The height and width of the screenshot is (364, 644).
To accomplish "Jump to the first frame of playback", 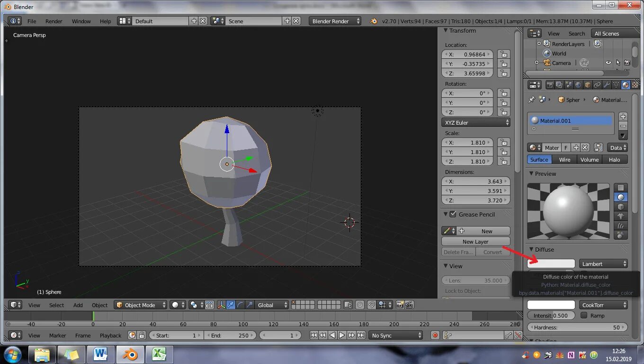I will coord(313,336).
